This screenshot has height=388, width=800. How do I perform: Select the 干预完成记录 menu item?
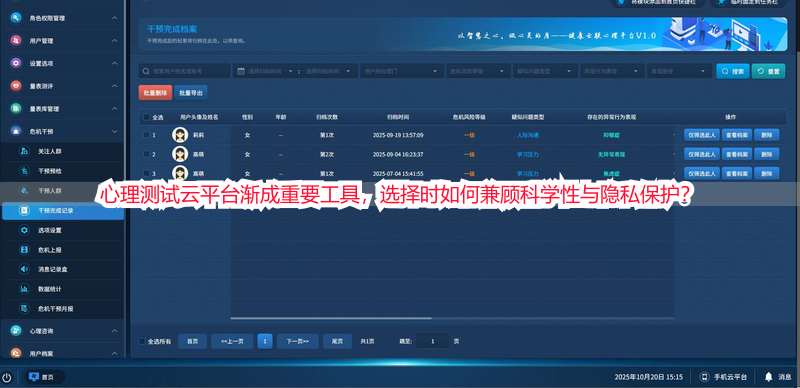[63, 210]
